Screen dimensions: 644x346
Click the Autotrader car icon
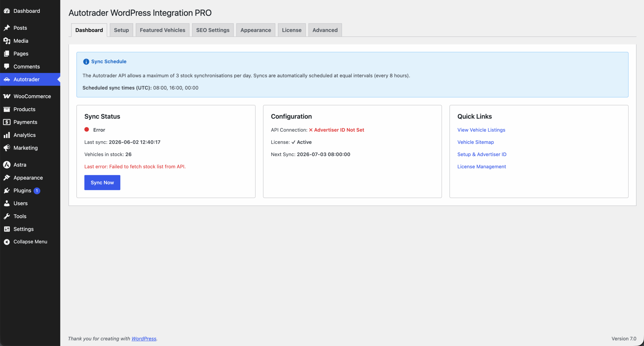click(7, 79)
